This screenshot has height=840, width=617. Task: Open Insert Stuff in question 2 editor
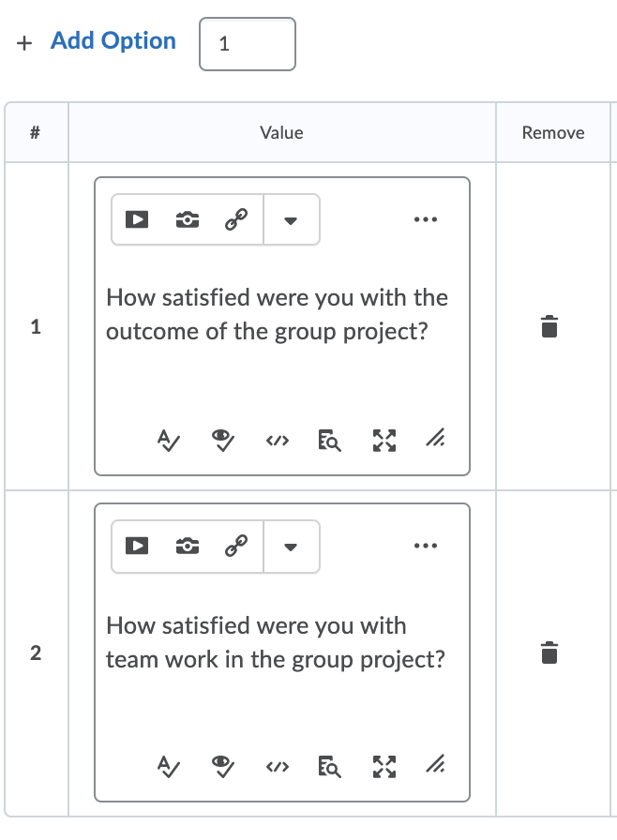pos(136,546)
